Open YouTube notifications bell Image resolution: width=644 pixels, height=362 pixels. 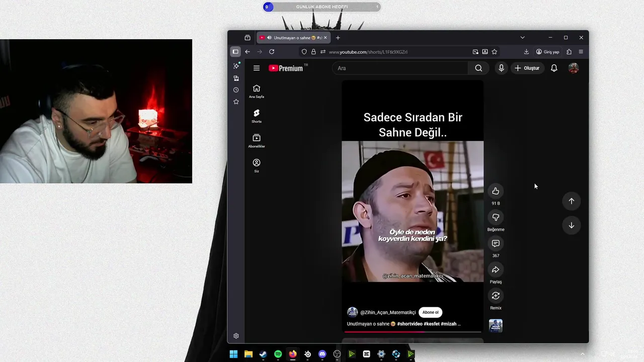coord(554,68)
